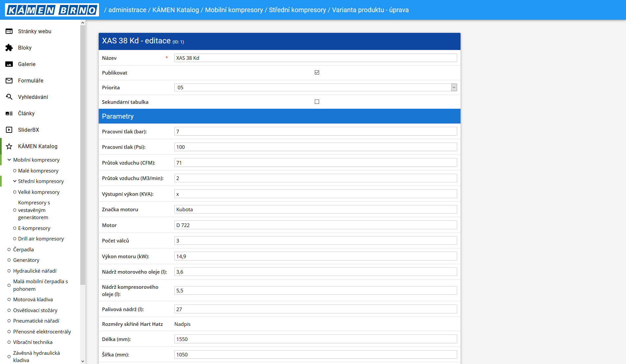The image size is (626, 364).
Task: Go to KÁMEN Katalog breadcrumb link
Action: (175, 10)
